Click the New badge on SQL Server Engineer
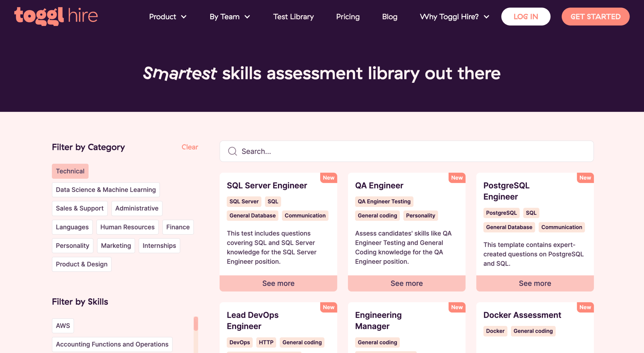This screenshot has width=644, height=353. point(329,178)
